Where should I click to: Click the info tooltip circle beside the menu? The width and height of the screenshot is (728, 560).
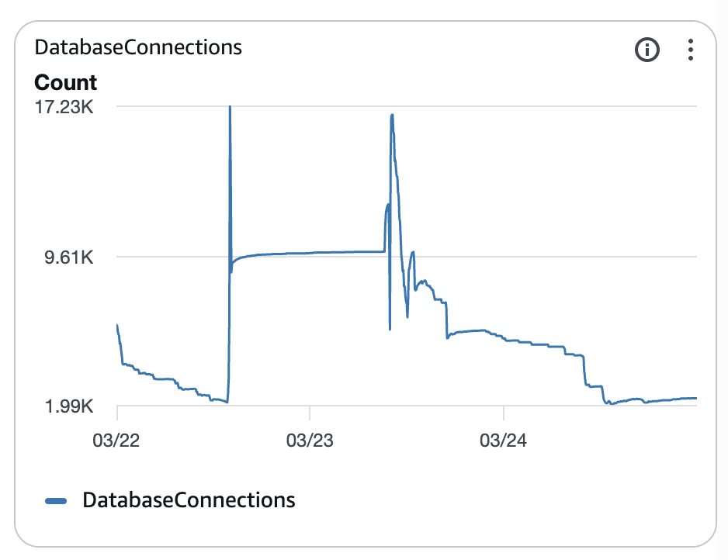click(647, 50)
